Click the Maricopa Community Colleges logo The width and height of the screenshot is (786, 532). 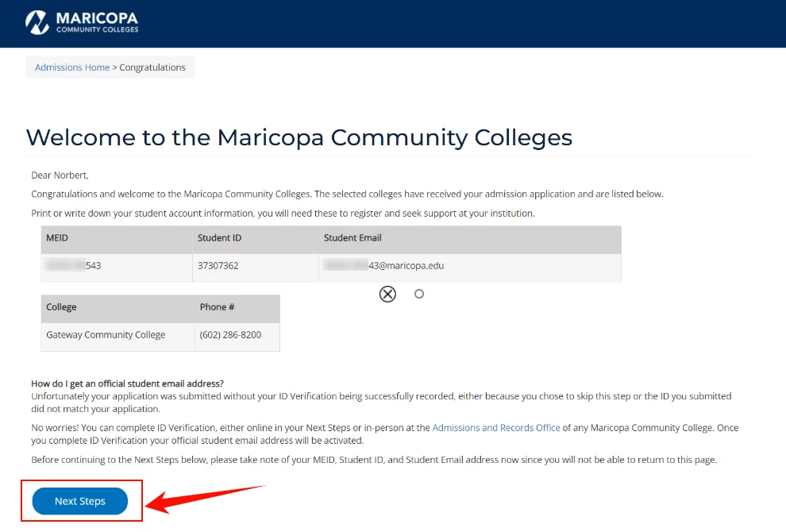click(82, 22)
